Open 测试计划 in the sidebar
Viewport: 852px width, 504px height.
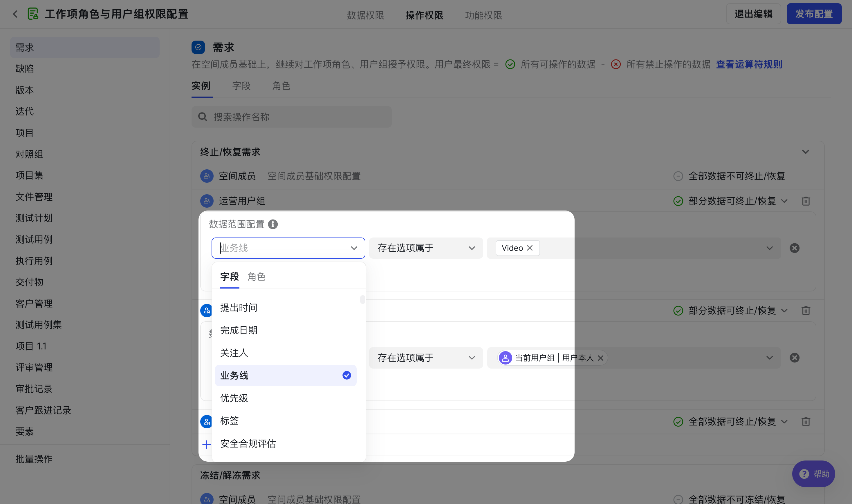tap(85, 218)
